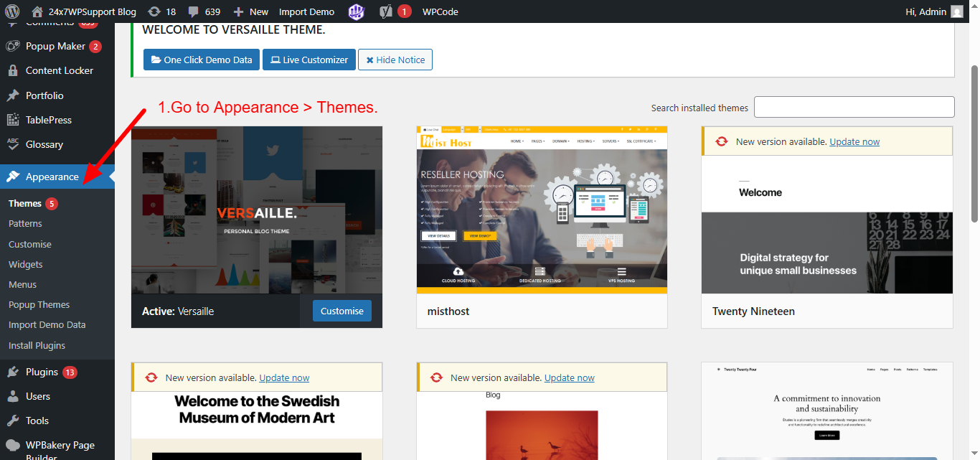Open the WPCode admin bar menu
Viewport: 980px width, 460px height.
point(440,11)
